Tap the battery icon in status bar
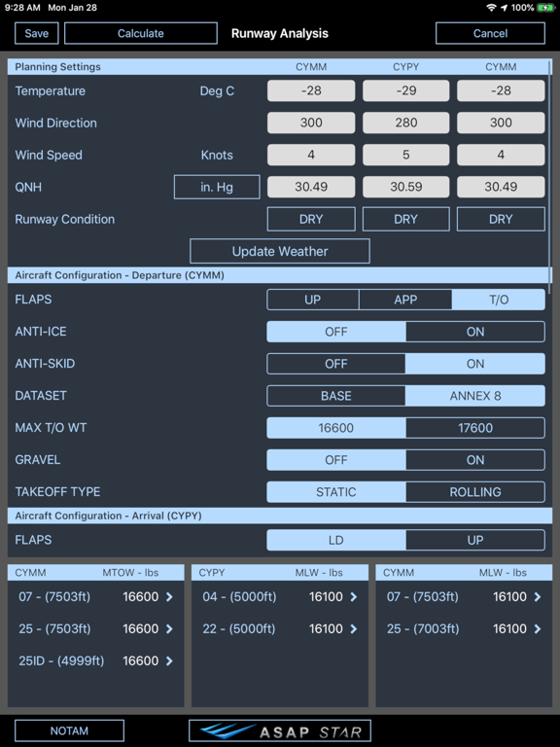The height and width of the screenshot is (747, 560). (545, 8)
